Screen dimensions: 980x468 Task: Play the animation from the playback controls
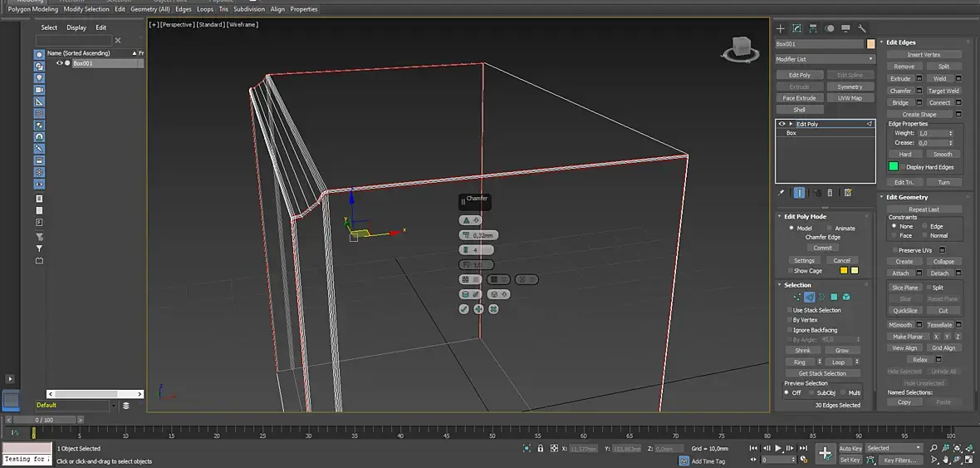coord(778,448)
